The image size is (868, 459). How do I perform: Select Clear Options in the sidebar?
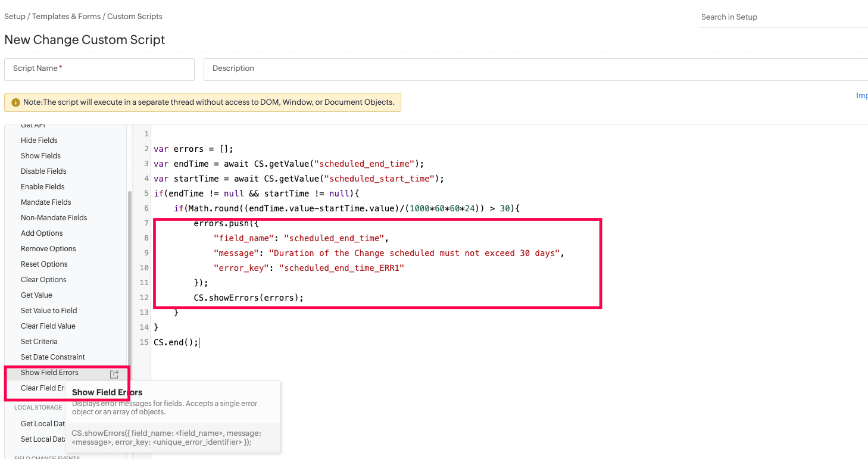43,280
